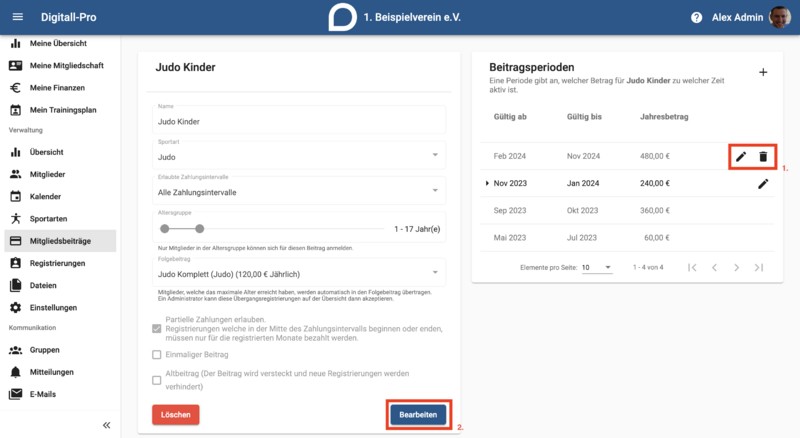Click the 1. Beispielverein e.V. title
The height and width of the screenshot is (438, 800).
(x=412, y=17)
